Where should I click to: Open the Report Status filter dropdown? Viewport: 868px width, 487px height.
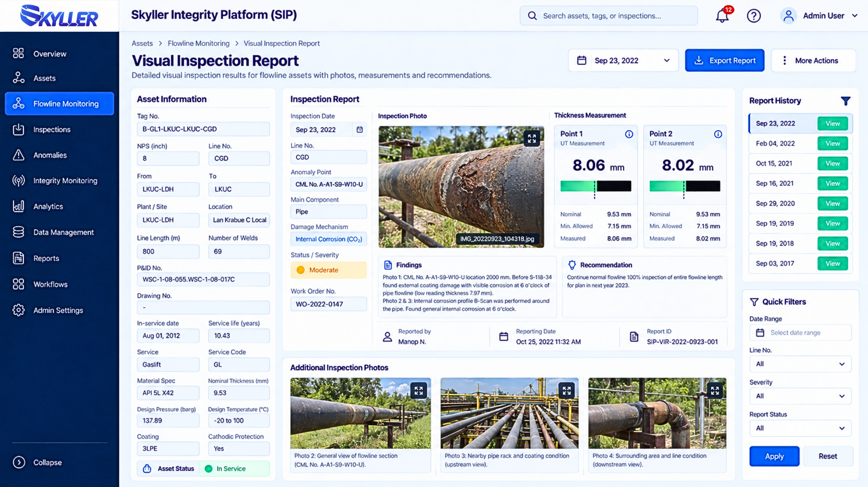[x=800, y=428]
